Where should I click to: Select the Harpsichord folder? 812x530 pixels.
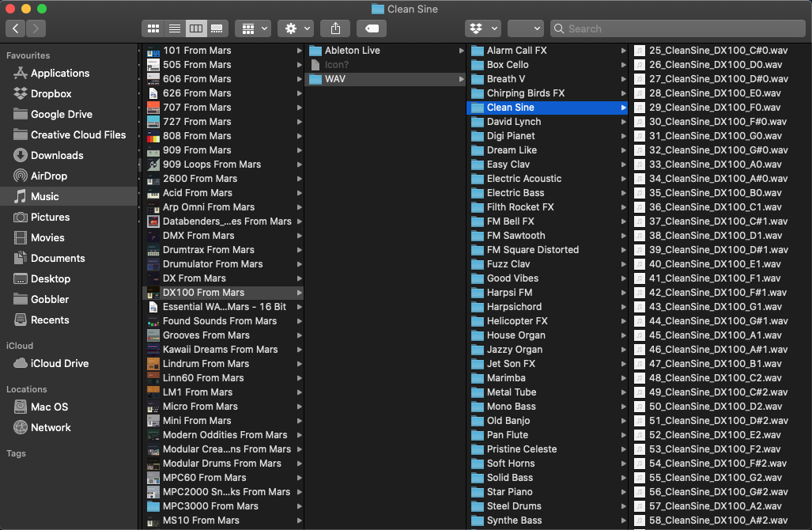pos(547,307)
